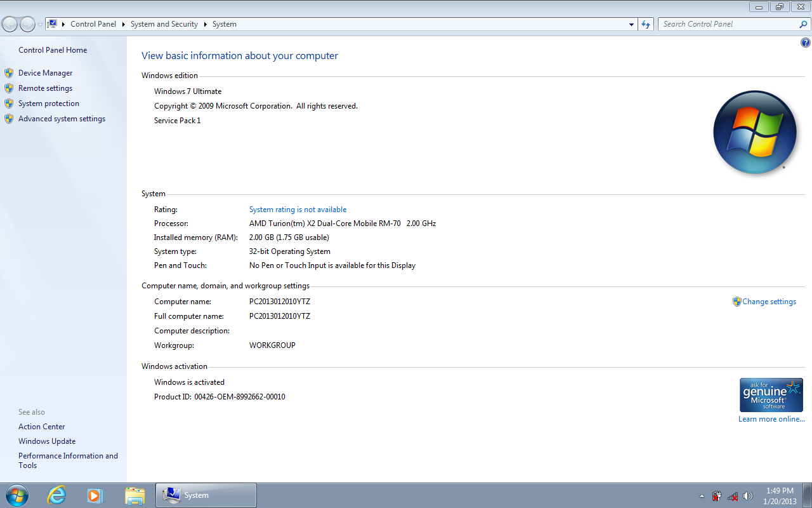Click the Control Panel icon in address bar
812x508 pixels.
point(53,24)
